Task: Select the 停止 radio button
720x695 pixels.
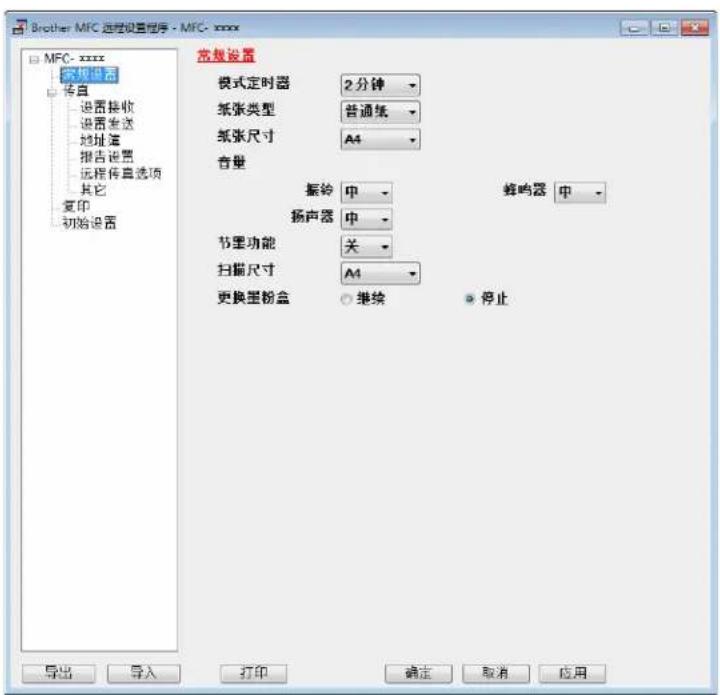Action: coord(469,299)
